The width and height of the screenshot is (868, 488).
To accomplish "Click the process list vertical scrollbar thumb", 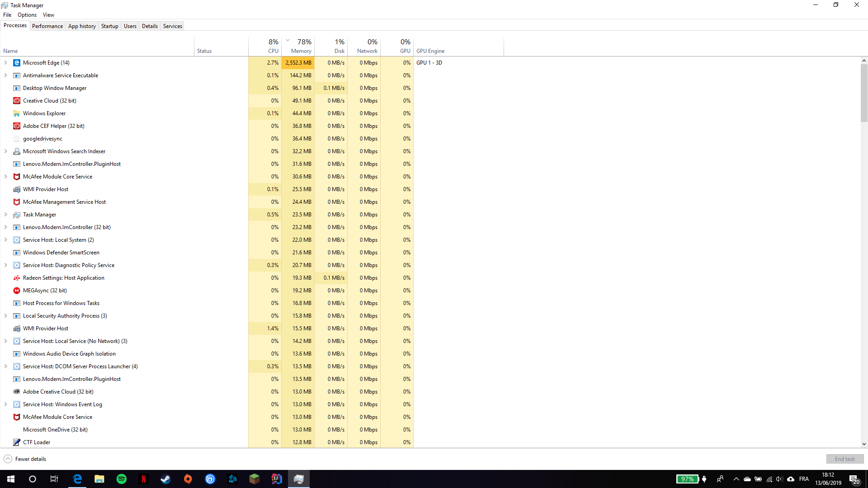I will (864, 93).
